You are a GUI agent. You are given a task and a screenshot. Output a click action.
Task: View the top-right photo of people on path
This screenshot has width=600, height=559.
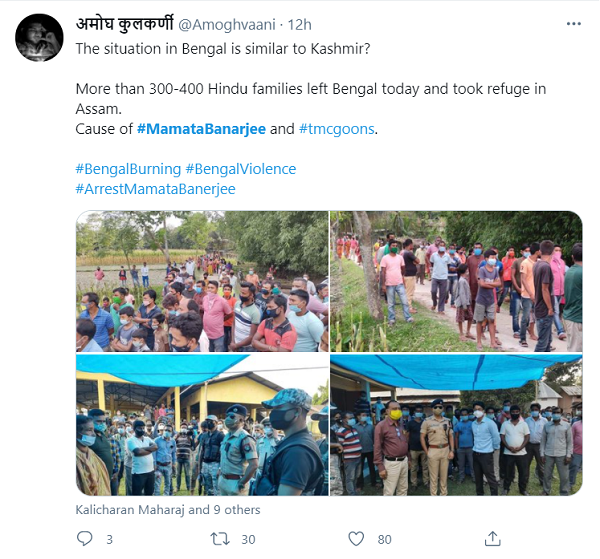tap(456, 281)
